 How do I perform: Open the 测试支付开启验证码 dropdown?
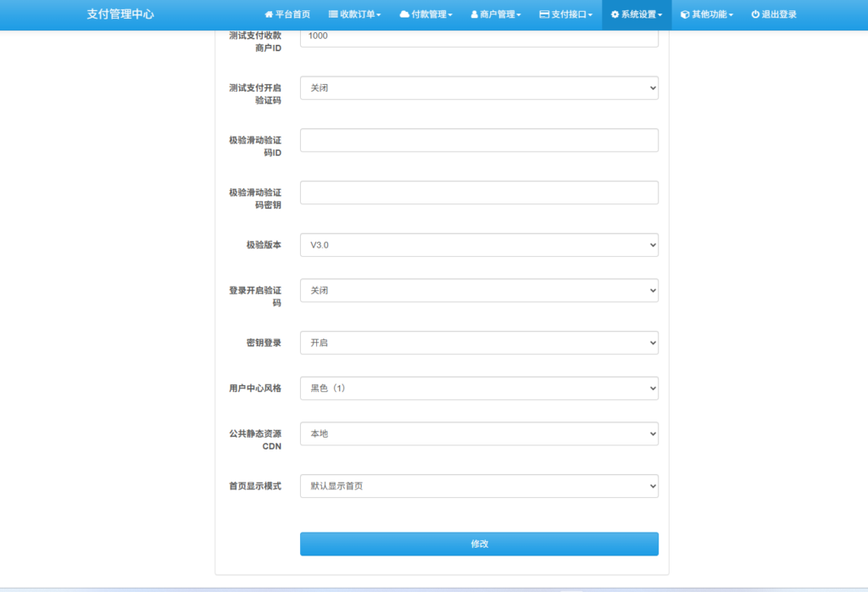479,88
